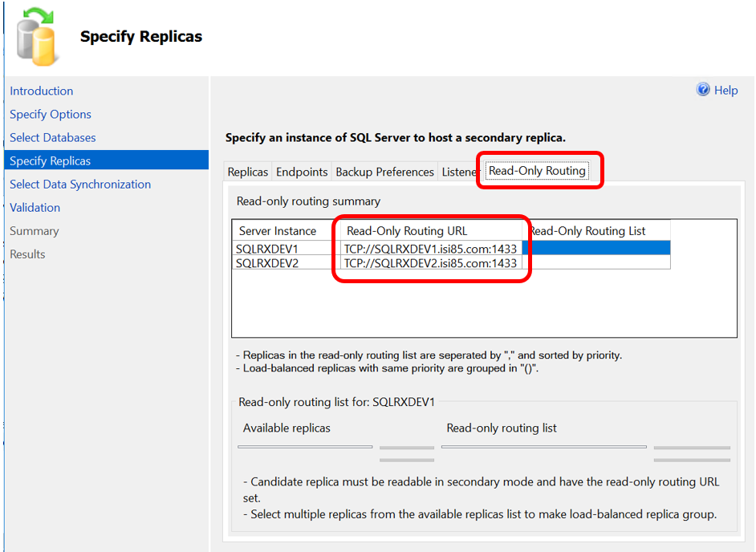Image resolution: width=756 pixels, height=552 pixels.
Task: Click the highlighted routing list cell for SQLRXDEV1
Action: [596, 248]
